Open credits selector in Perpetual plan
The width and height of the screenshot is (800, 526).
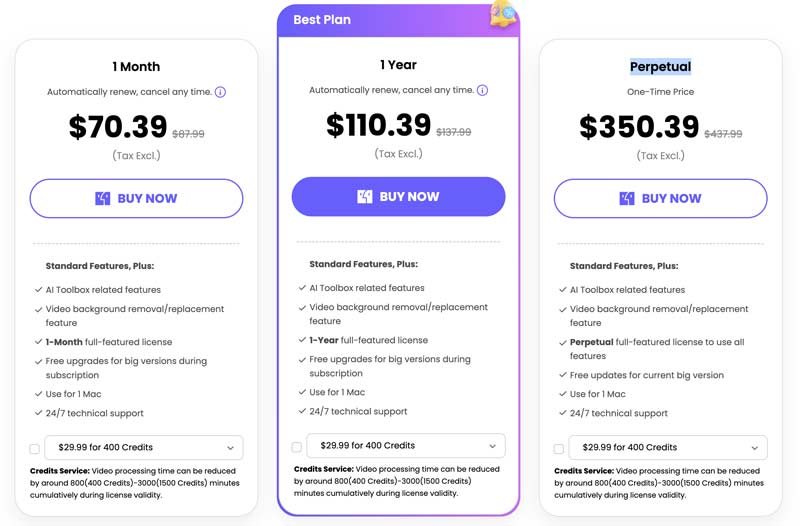(x=668, y=447)
